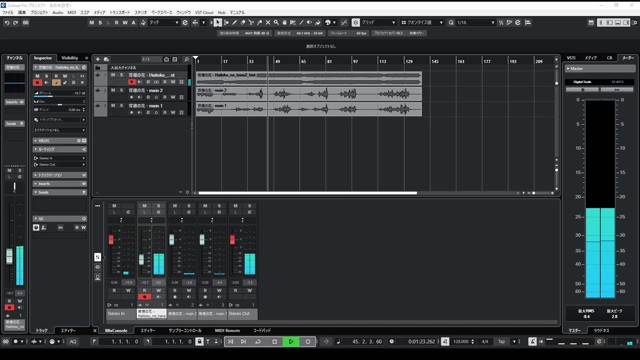Screen dimensions: 640x360
Task: Open the Quantize preset 1/16 dropdown
Action: click(x=476, y=23)
